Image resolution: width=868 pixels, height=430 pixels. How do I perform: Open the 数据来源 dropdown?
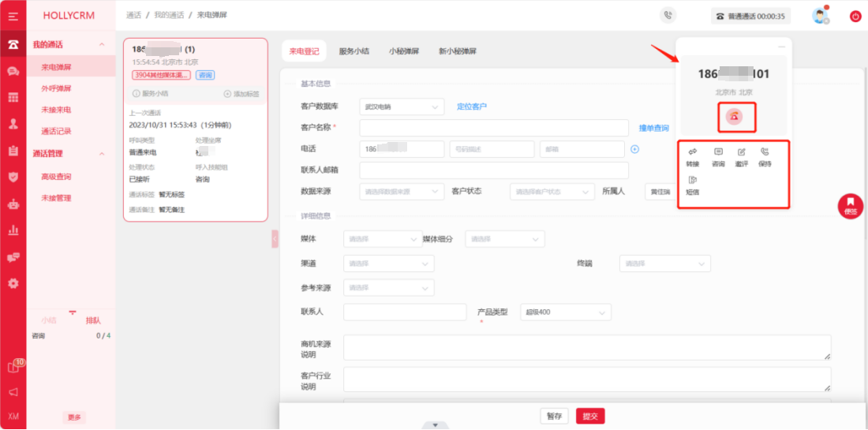pos(402,192)
